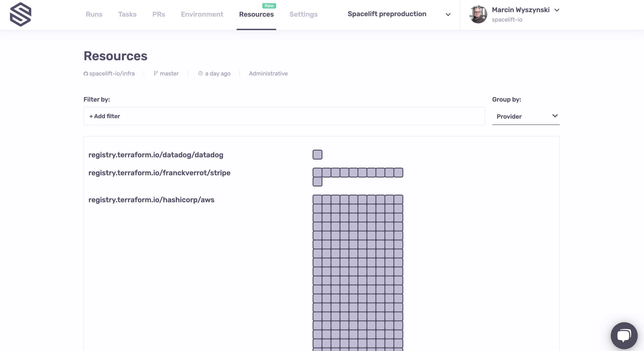Screen dimensions: 644x351
Task: Expand the Spacelift preproduction stack dropdown
Action: tap(448, 15)
